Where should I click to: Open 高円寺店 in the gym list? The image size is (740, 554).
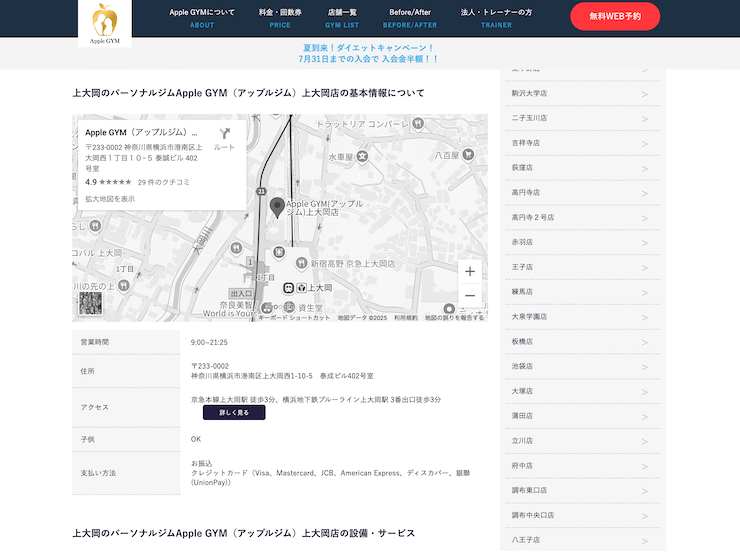click(x=583, y=193)
